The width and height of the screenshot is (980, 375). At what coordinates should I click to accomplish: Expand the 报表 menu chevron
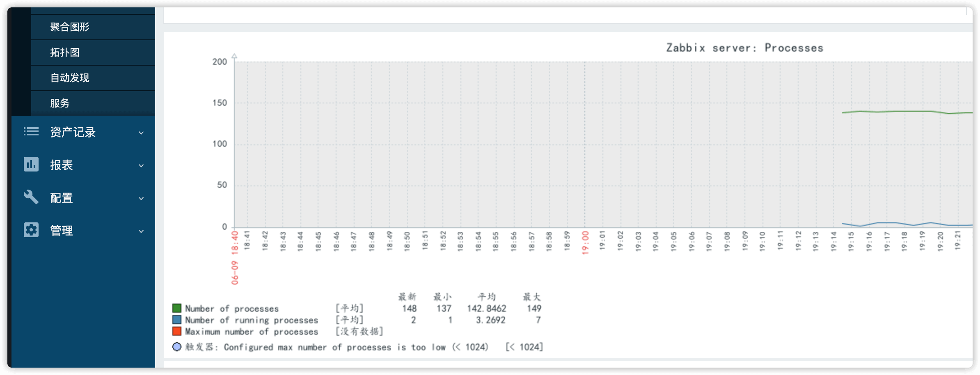(141, 165)
